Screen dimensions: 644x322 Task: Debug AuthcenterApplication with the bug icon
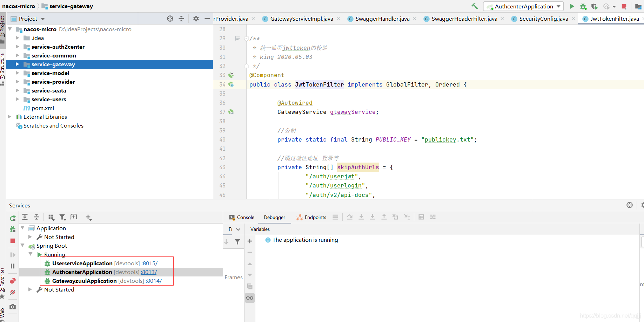(583, 6)
